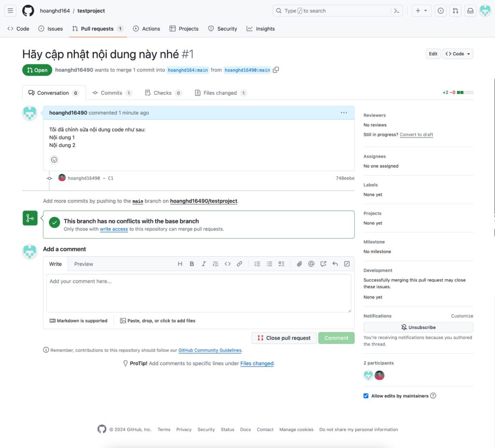This screenshot has width=495, height=448.
Task: Open Terms link in footer
Action: tap(164, 430)
